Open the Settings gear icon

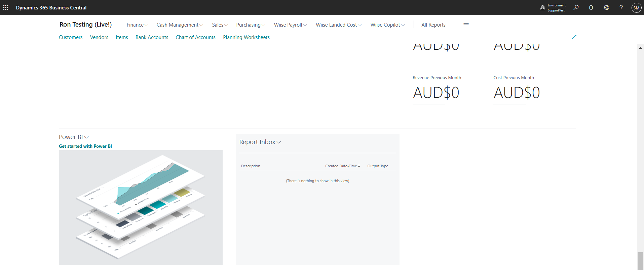click(x=606, y=7)
